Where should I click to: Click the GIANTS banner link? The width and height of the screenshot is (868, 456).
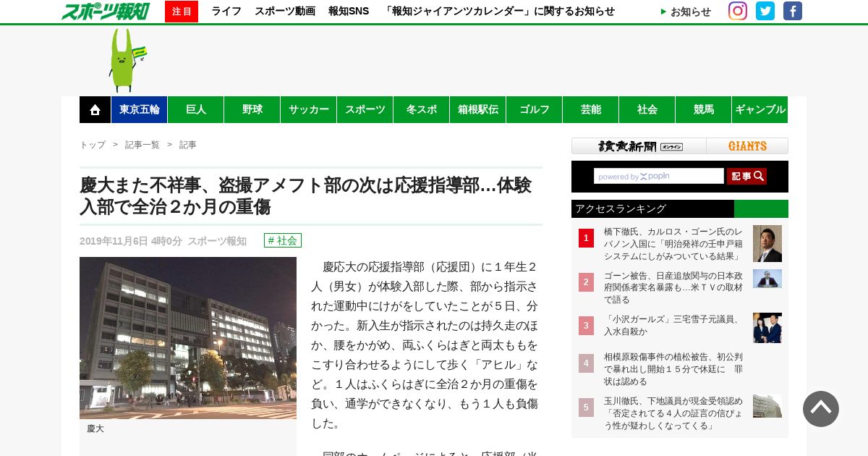click(747, 146)
